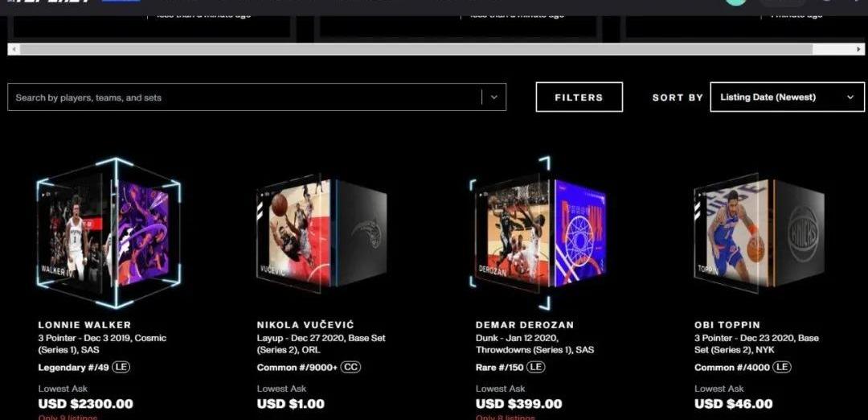Click the search by players, teams, sets field
The height and width of the screenshot is (420, 868).
244,97
